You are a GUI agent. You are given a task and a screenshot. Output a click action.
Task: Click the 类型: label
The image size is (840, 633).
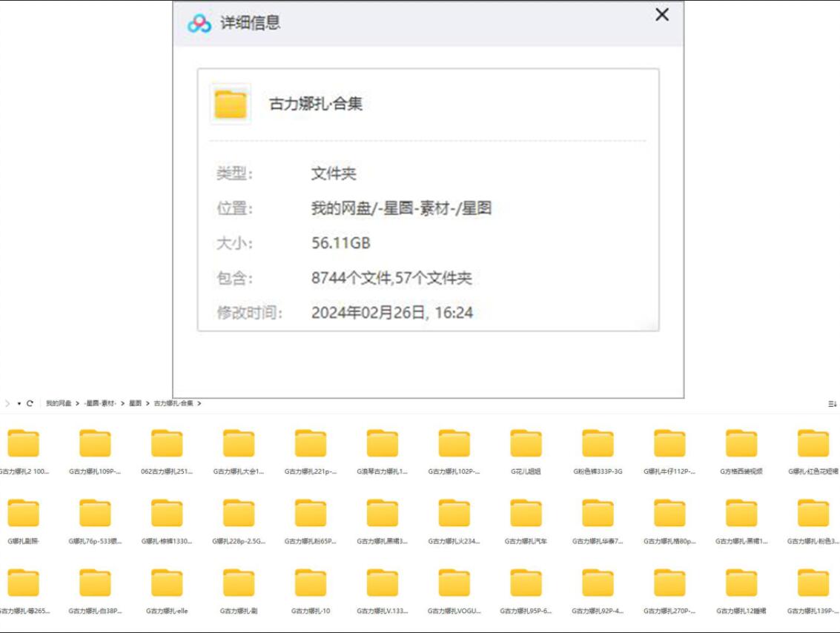(234, 173)
